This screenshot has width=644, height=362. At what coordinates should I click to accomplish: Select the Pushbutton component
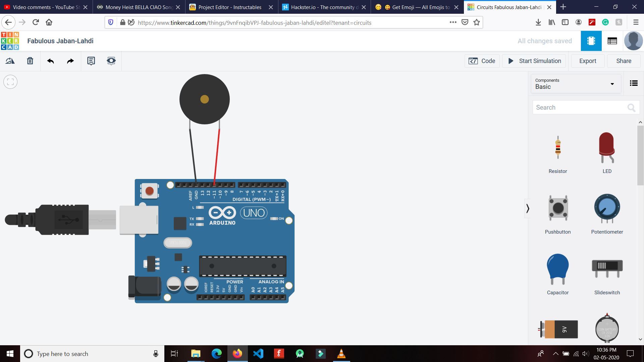click(558, 214)
